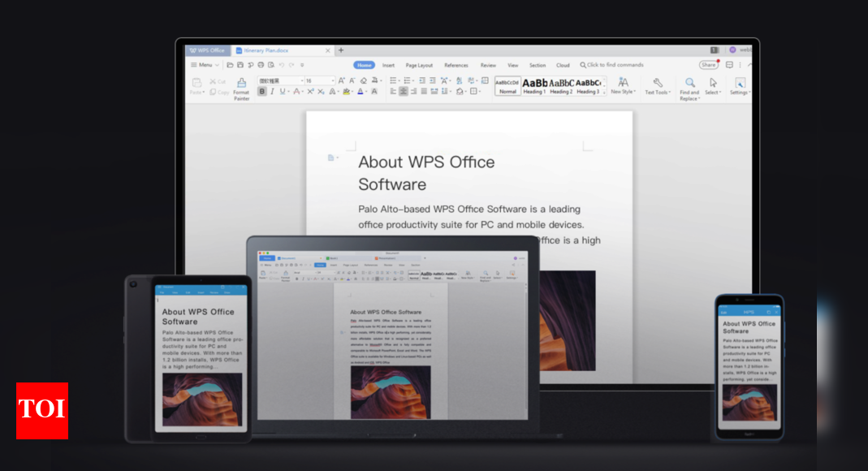Click the Format Painter icon
868x471 pixels.
coord(241,83)
